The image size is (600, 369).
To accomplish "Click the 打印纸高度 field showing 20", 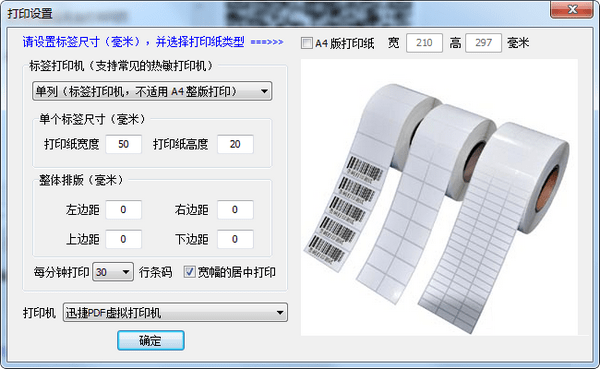I will (x=235, y=144).
